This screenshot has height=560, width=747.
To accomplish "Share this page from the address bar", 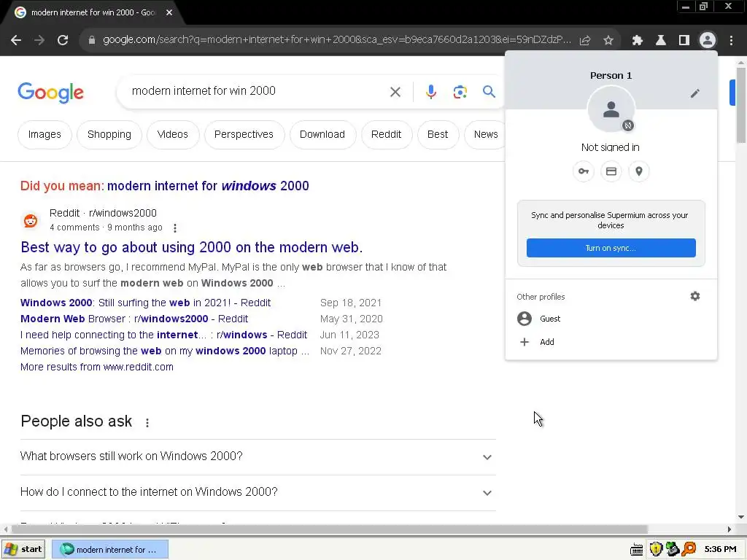I will pos(585,41).
